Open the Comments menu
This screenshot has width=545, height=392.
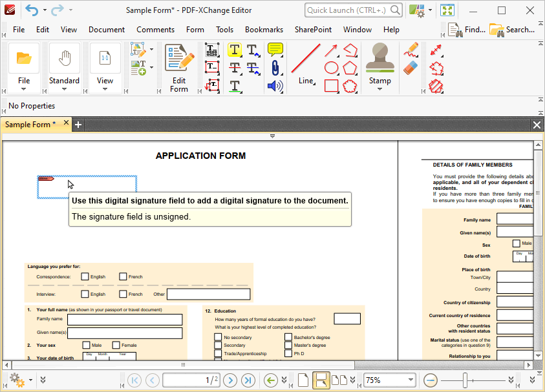click(155, 30)
